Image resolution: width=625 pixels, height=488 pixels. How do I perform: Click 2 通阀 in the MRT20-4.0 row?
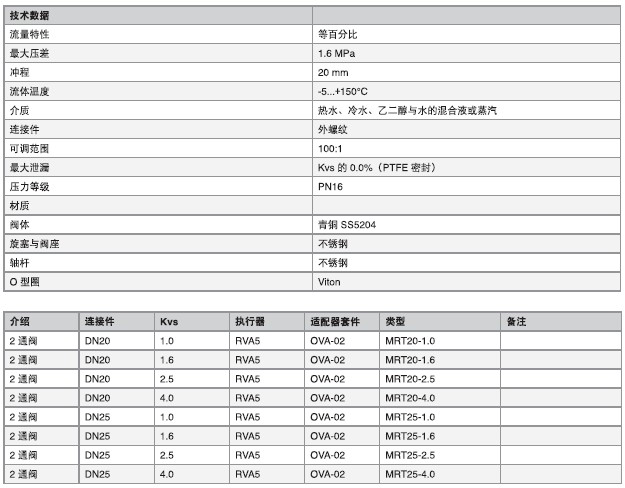23,398
